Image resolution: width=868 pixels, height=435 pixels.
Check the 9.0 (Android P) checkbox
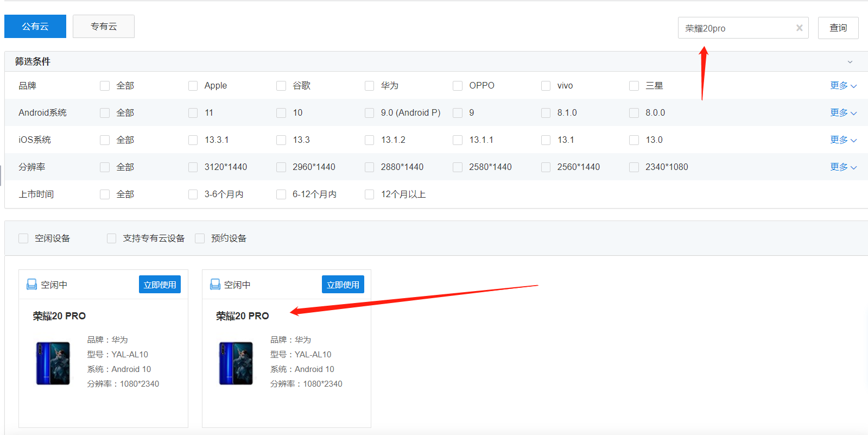pos(369,113)
